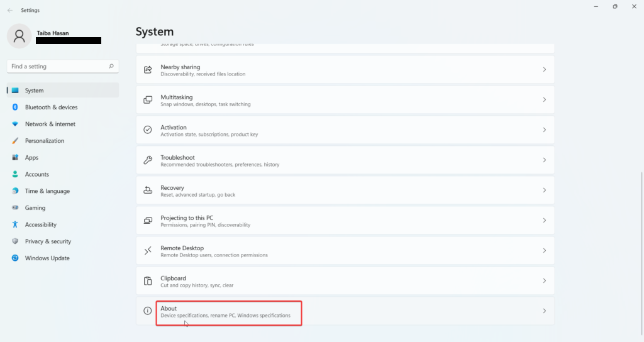644x342 pixels.
Task: Expand Troubleshoot via its chevron
Action: [544, 160]
